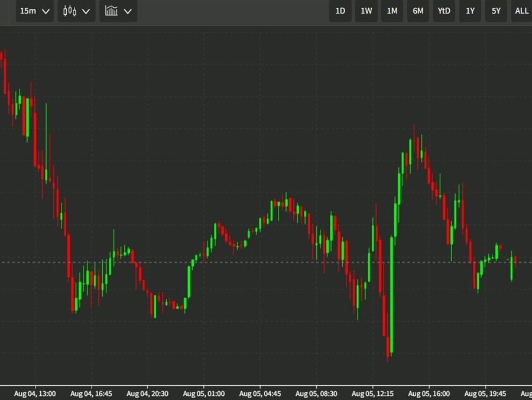Click the Aug 04, 13:00 axis label

point(35,393)
